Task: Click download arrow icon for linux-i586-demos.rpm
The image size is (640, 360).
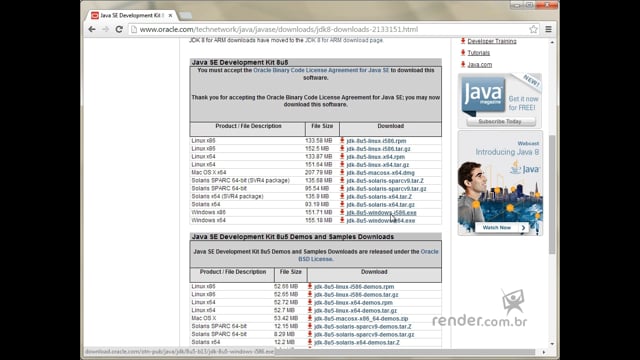Action: 310,287
